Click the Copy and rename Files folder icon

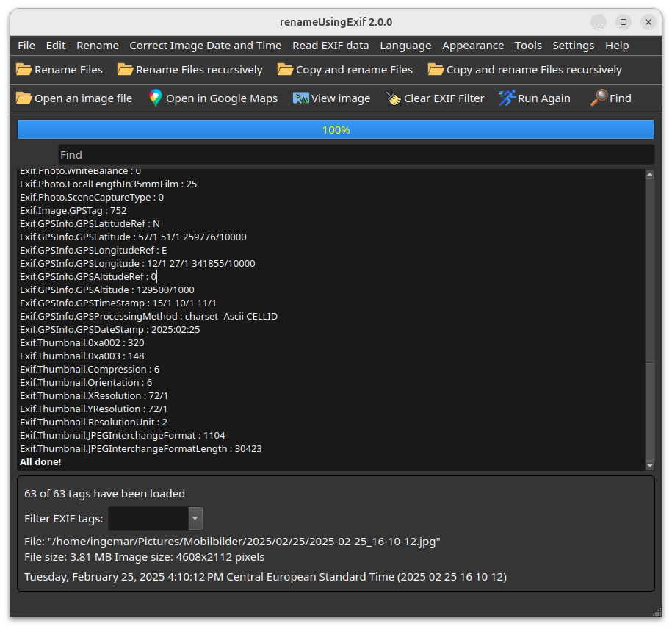pyautogui.click(x=285, y=70)
